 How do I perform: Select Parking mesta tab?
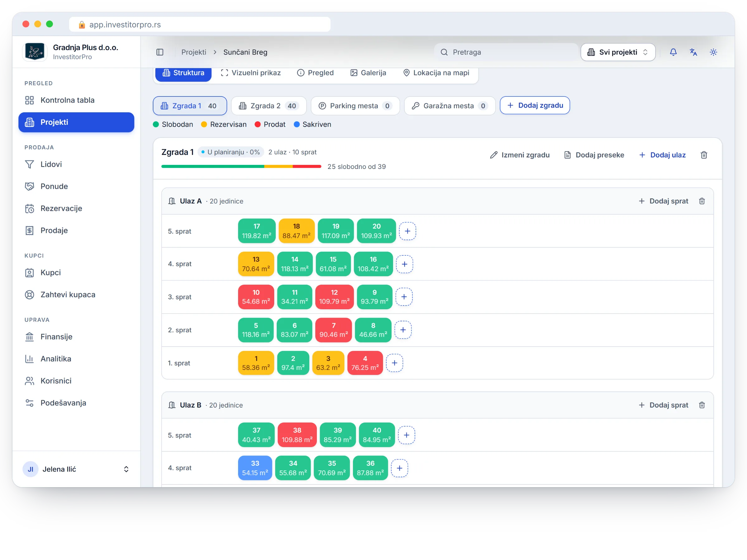[x=355, y=106]
